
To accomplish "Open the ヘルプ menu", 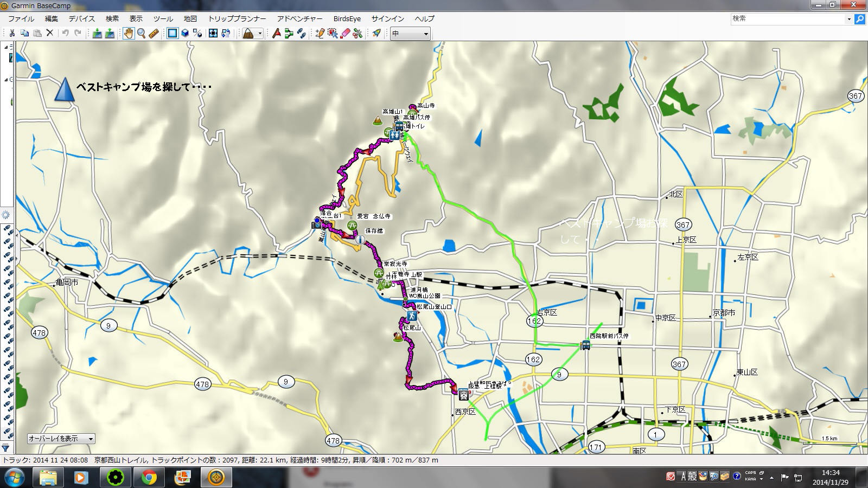I will point(424,18).
